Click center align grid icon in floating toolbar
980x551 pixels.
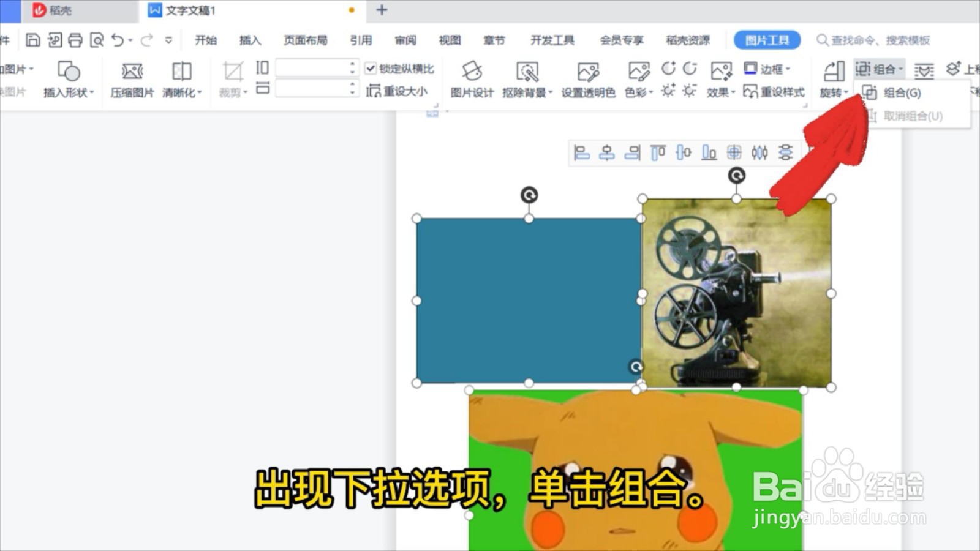tap(734, 152)
